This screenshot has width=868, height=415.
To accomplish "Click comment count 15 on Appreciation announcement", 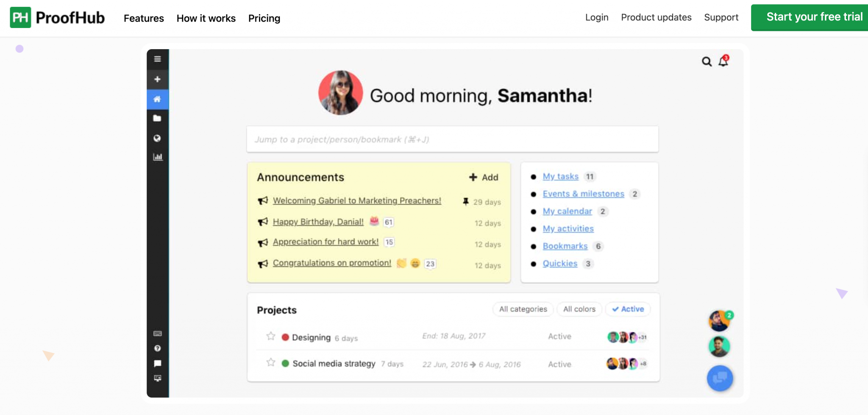I will [x=389, y=242].
